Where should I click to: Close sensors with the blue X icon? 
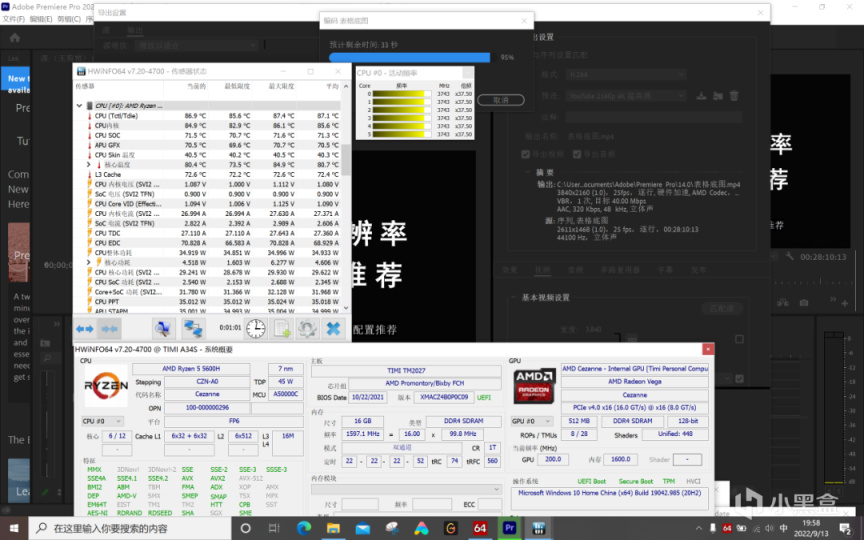[x=333, y=328]
